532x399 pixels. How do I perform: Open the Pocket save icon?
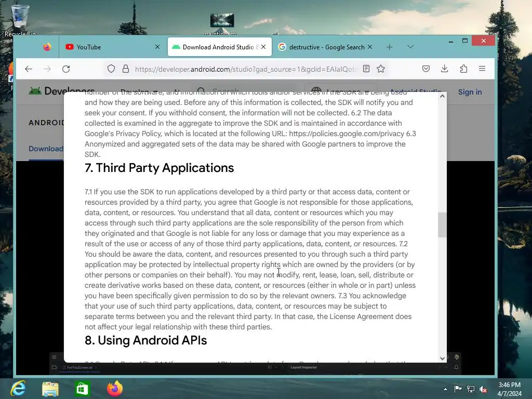(426, 69)
